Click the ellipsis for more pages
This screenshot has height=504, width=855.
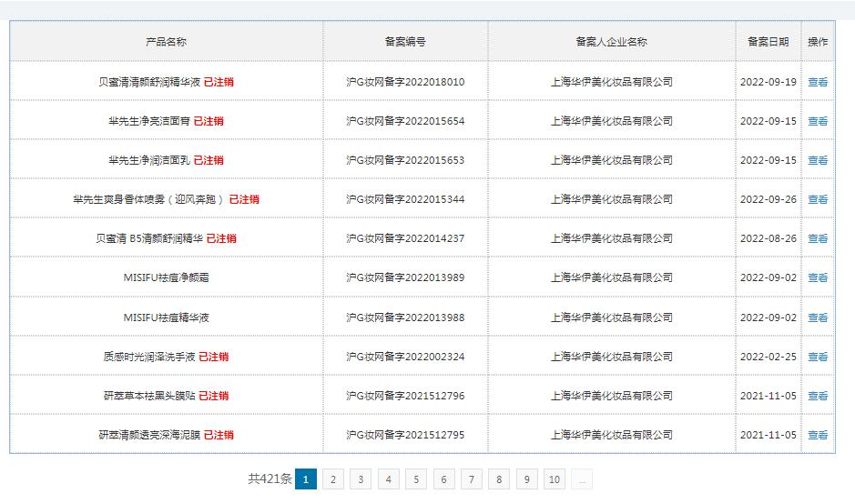pos(583,479)
